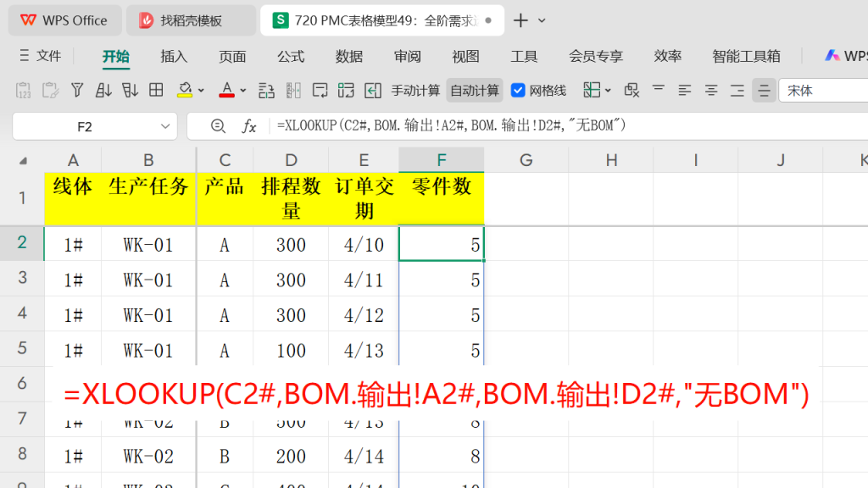Switch to the 找稻壳模板 tab

tap(191, 20)
